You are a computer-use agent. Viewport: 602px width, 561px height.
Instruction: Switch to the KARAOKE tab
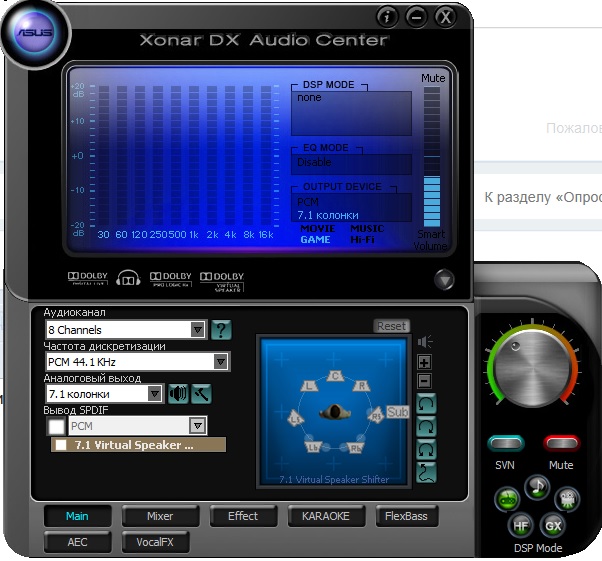(326, 516)
